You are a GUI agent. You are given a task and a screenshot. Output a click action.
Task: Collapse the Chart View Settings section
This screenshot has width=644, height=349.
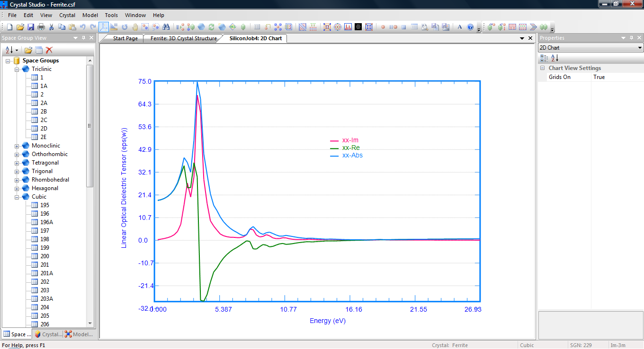tap(543, 68)
